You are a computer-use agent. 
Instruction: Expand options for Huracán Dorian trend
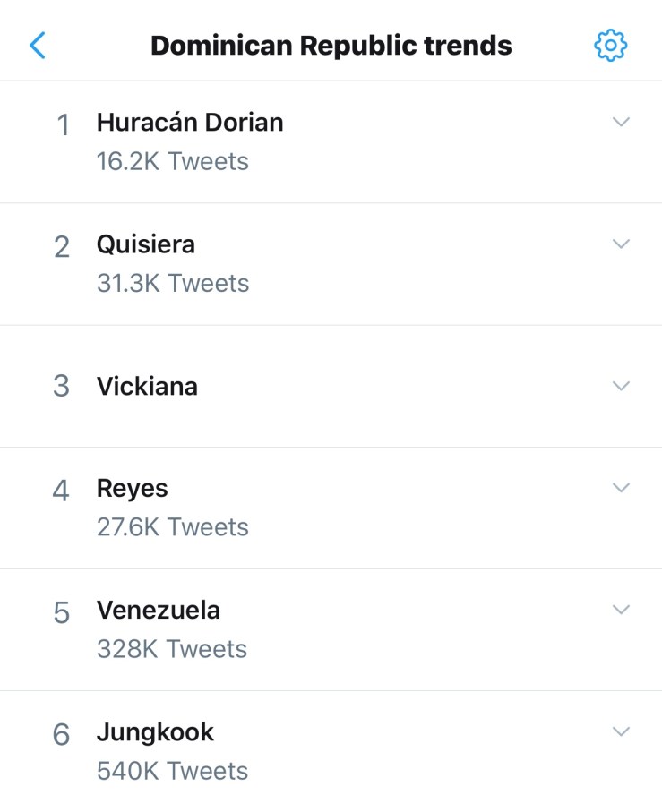[621, 122]
